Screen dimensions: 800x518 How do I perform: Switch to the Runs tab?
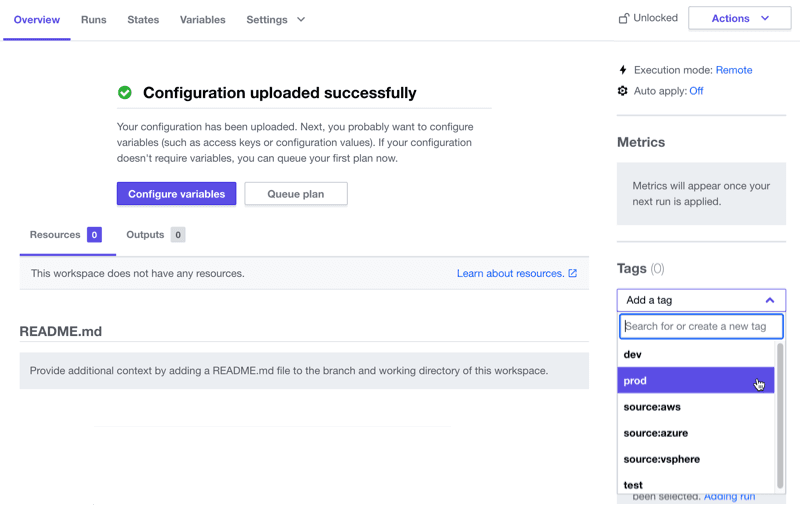(94, 20)
